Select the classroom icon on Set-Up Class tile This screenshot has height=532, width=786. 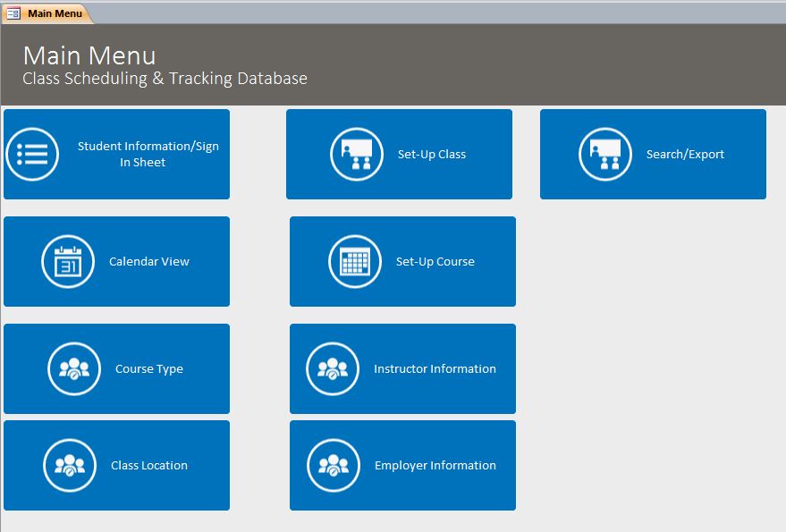pyautogui.click(x=355, y=154)
